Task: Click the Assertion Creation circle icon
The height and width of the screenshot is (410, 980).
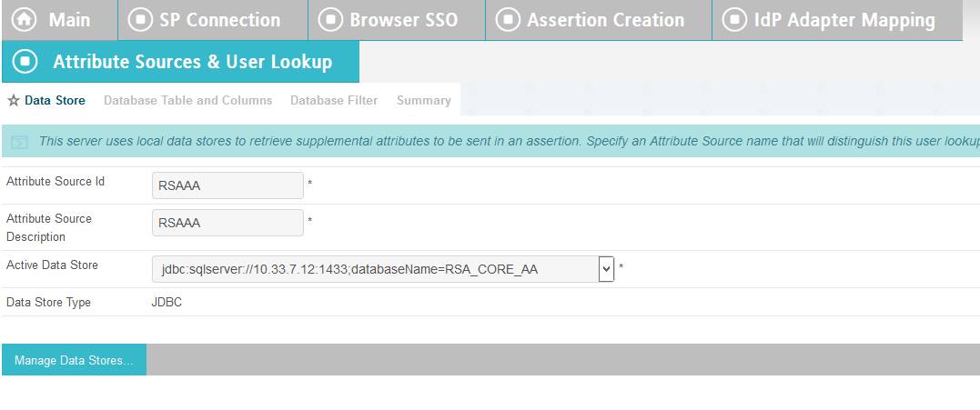Action: tap(508, 19)
